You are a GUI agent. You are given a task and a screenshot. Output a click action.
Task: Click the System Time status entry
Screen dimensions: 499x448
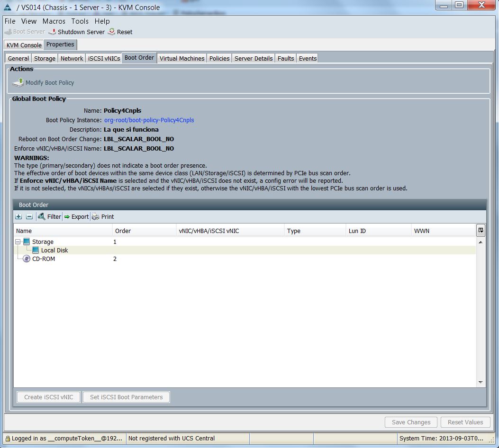pos(441,439)
